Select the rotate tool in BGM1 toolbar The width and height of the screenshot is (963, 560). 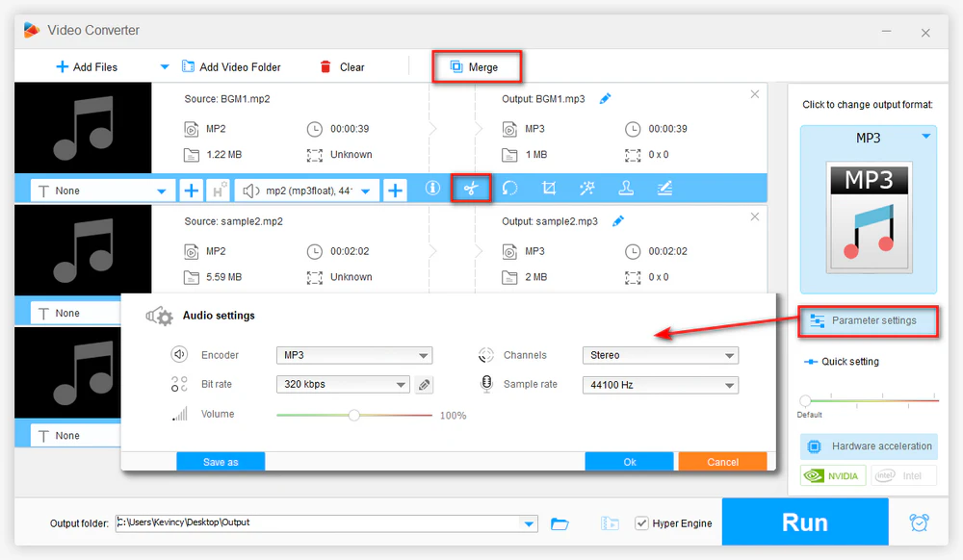tap(509, 189)
